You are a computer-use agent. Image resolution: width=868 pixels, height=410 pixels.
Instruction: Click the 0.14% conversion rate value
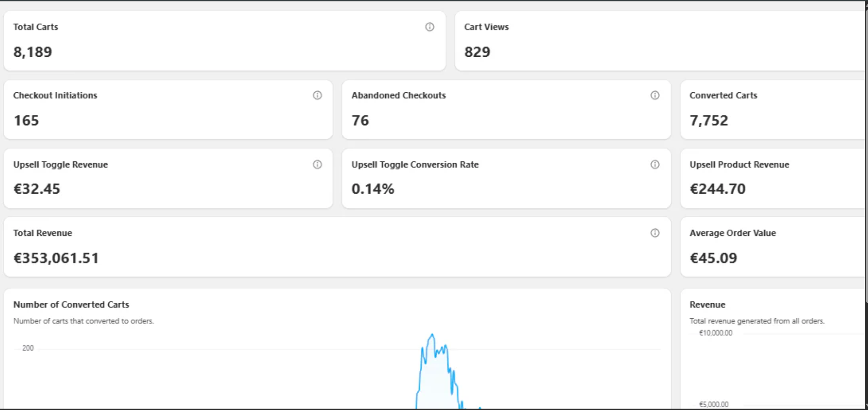[373, 189]
